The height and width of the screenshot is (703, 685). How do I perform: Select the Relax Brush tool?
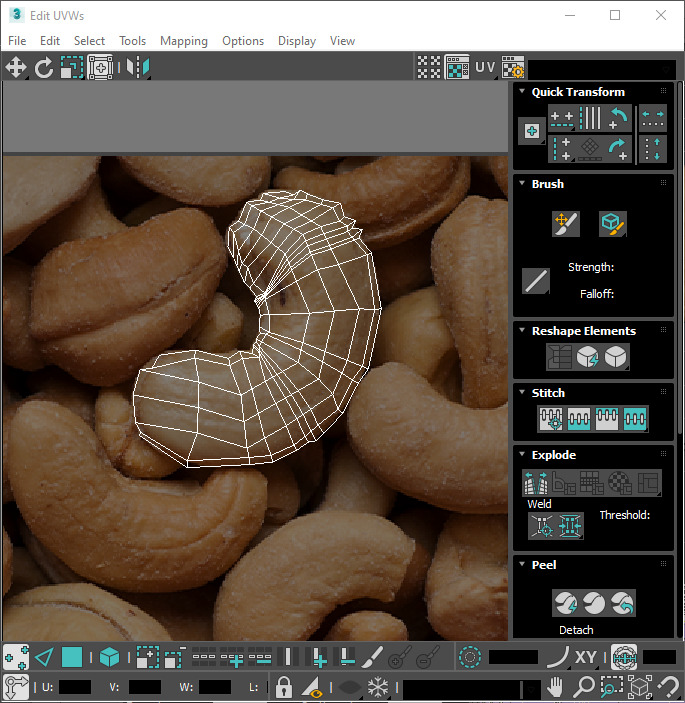tap(613, 224)
